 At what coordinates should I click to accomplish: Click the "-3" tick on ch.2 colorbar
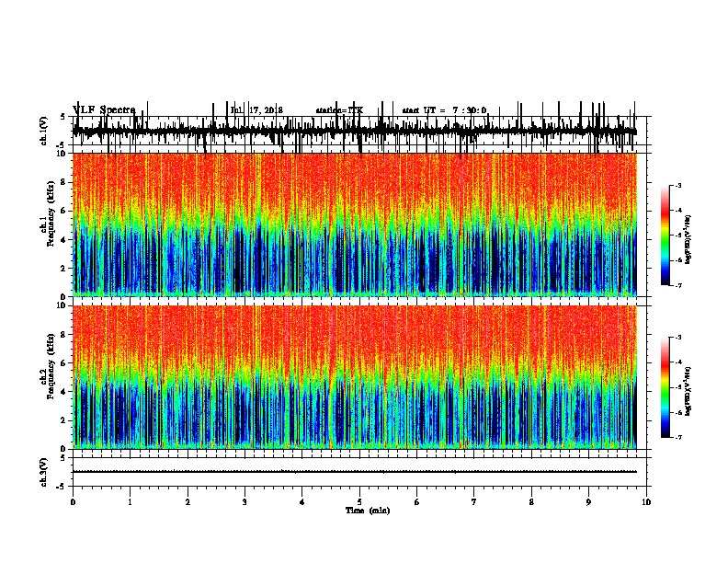pos(678,338)
